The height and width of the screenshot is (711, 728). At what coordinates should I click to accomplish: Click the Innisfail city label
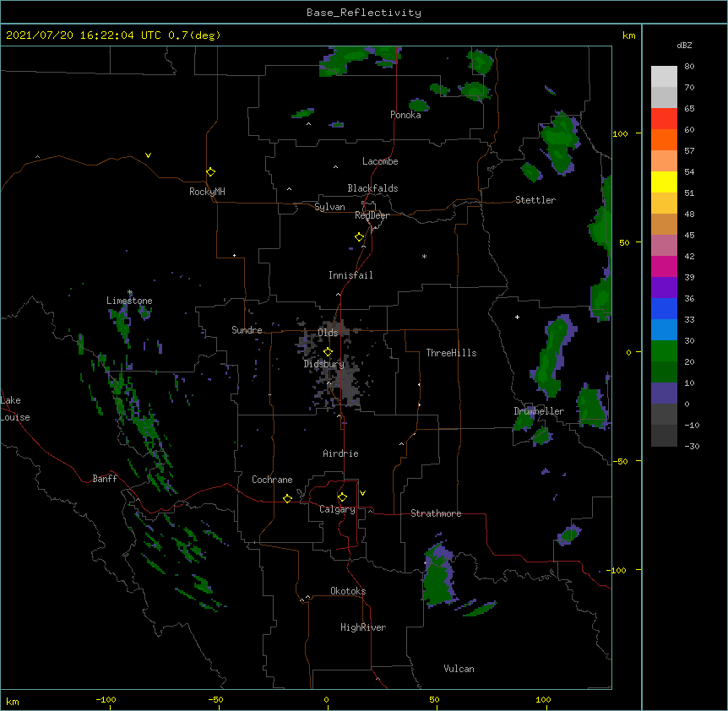pyautogui.click(x=350, y=275)
